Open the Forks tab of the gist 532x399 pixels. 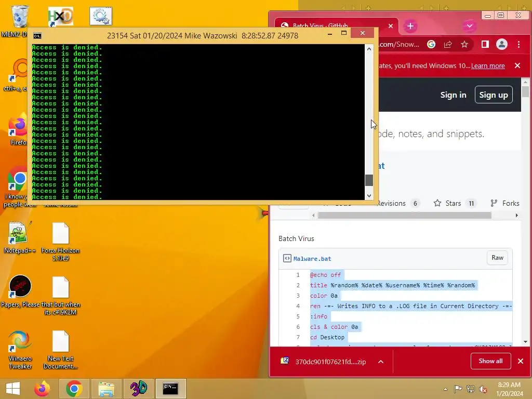click(x=505, y=203)
